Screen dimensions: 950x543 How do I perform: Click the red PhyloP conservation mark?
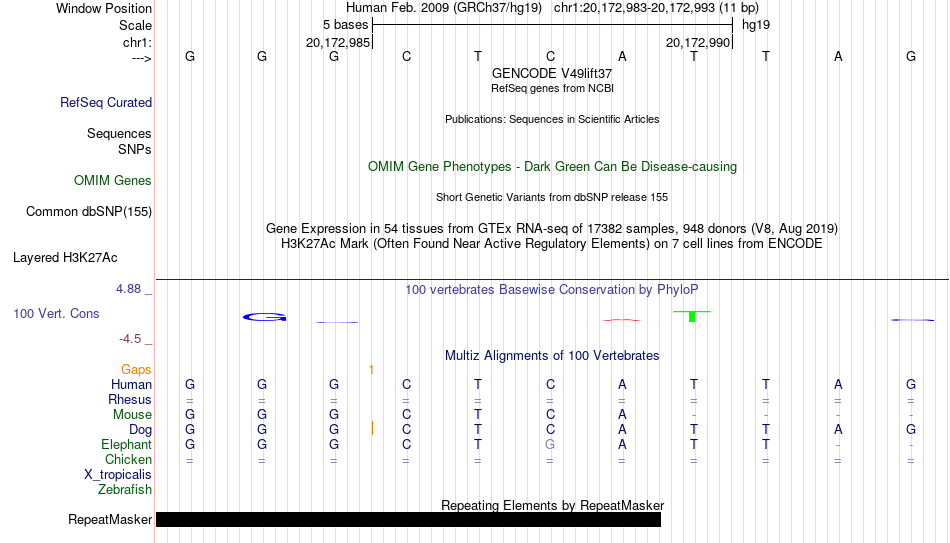coord(622,320)
